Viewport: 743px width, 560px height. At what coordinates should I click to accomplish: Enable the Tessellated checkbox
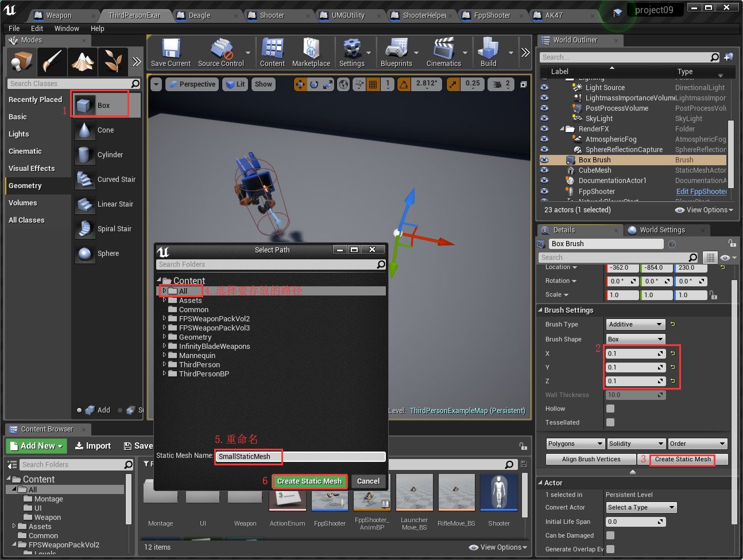pyautogui.click(x=610, y=422)
